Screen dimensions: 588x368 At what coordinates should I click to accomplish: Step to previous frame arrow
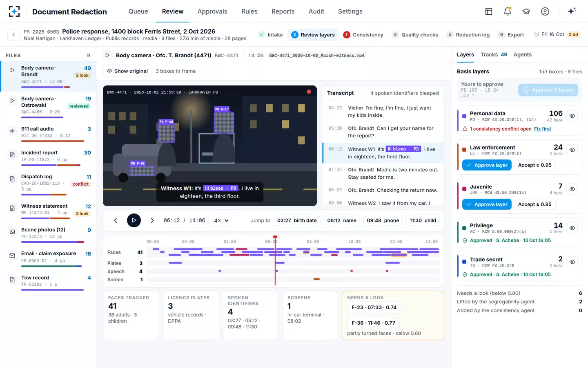(116, 220)
